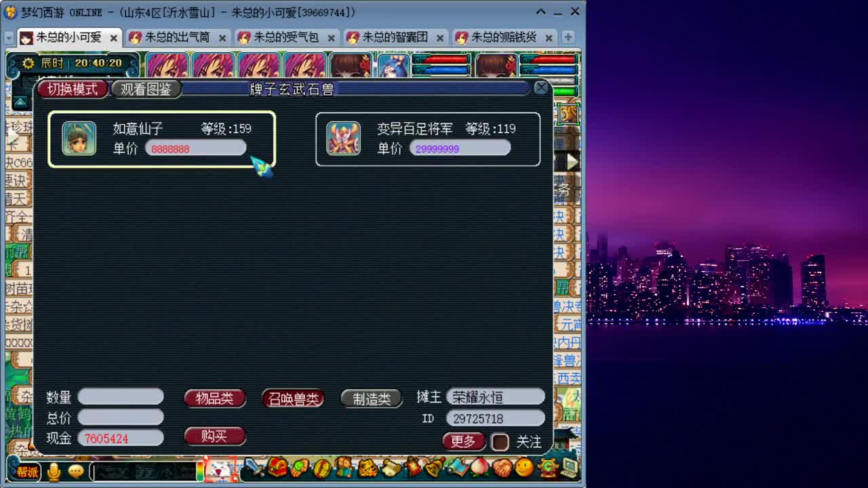868x488 pixels.
Task: Switch to the 朱总的�San钱货 fifth account tab
Action: pyautogui.click(x=503, y=37)
